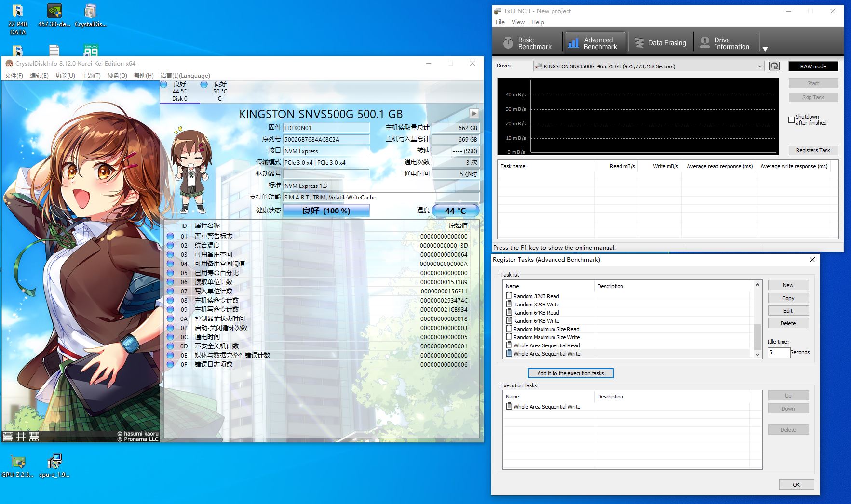Image resolution: width=851 pixels, height=504 pixels.
Task: Click the 44 °C temperature indicator
Action: (x=455, y=211)
